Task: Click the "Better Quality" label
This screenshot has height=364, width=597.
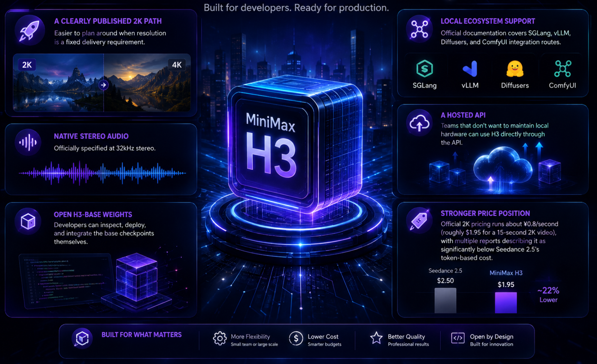Action: tap(406, 337)
